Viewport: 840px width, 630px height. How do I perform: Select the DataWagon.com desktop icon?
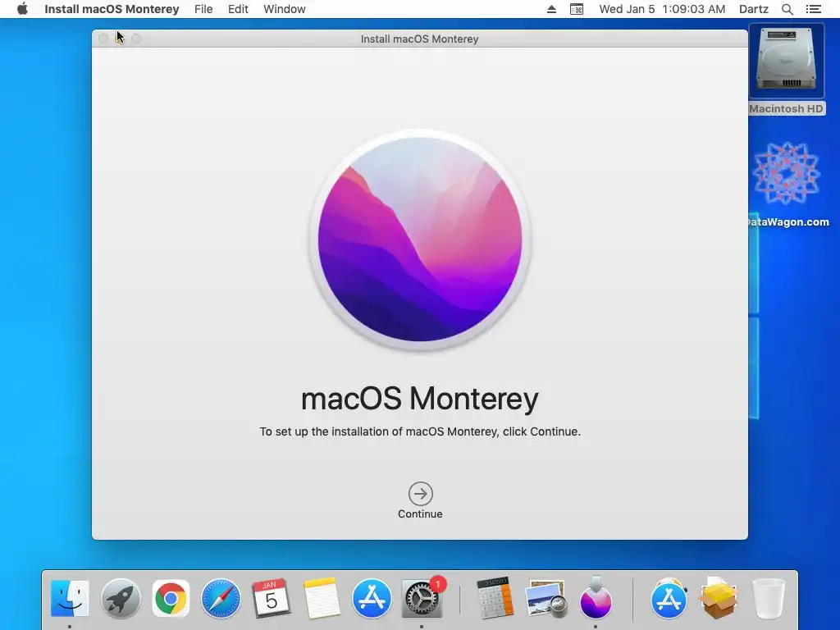(787, 185)
